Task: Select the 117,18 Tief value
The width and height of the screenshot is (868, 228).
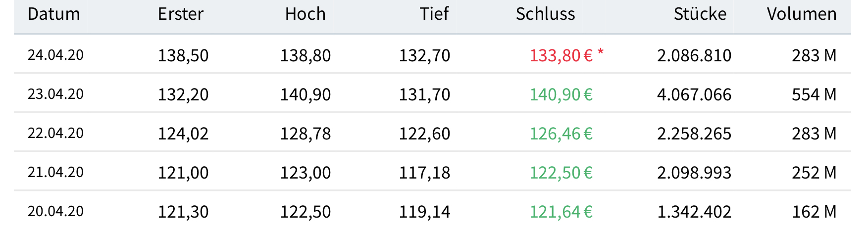Action: [424, 173]
